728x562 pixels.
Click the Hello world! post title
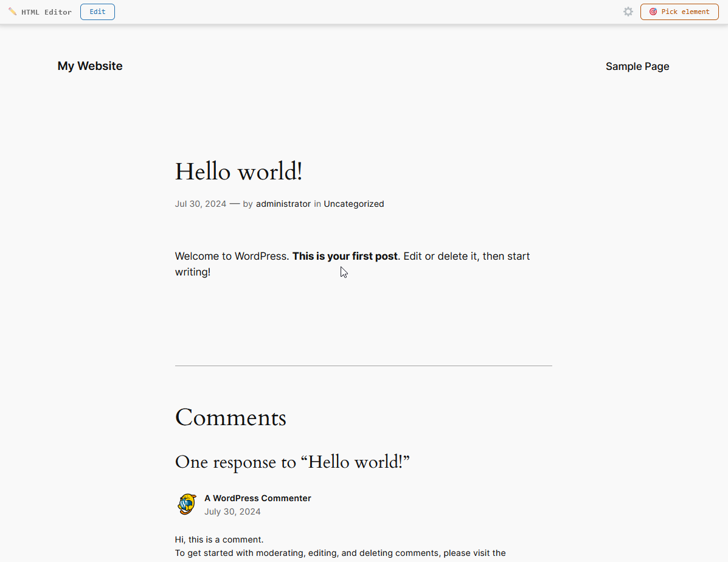238,172
